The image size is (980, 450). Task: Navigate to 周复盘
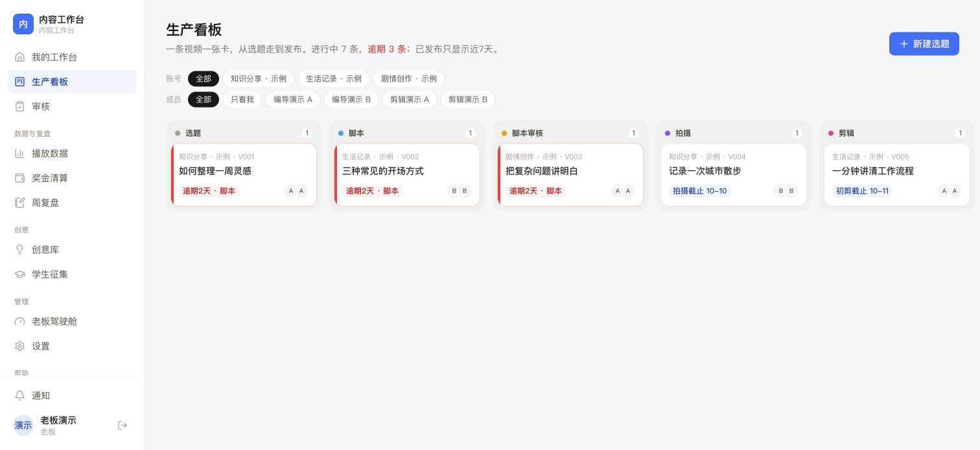click(x=72, y=203)
